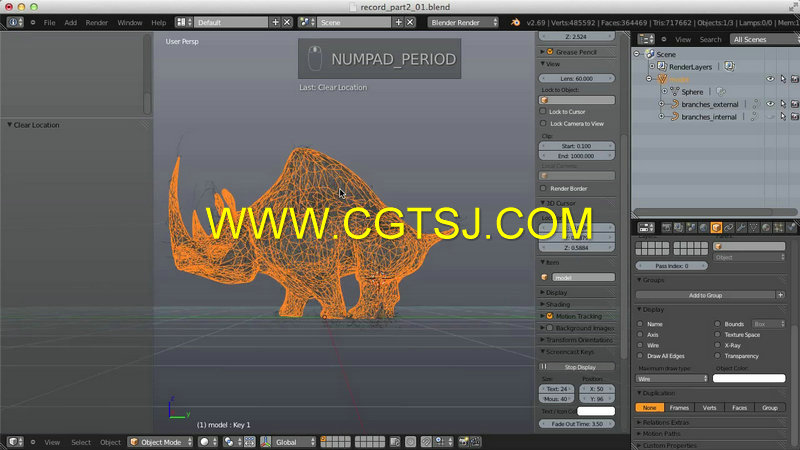Delete the Default screen layout
This screenshot has width=800, height=450.
click(287, 22)
